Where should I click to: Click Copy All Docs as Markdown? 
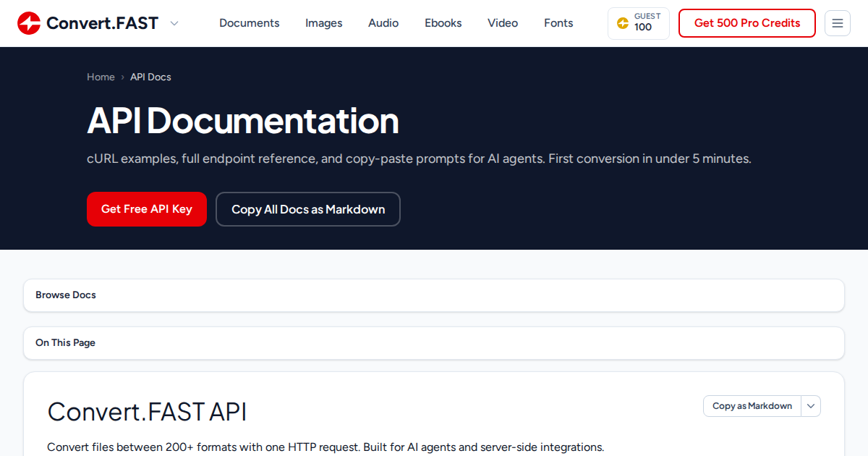coord(308,209)
